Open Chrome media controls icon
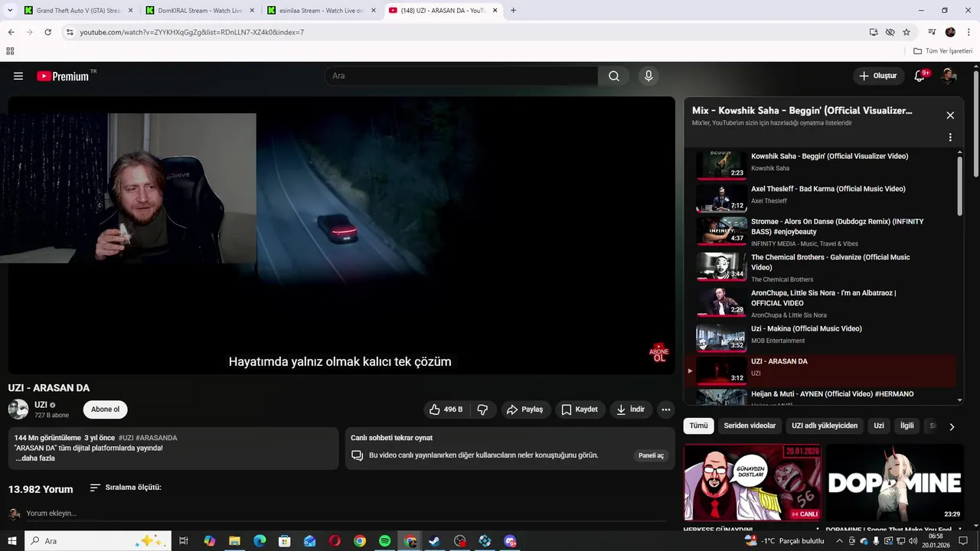Image resolution: width=980 pixels, height=551 pixels. [932, 32]
